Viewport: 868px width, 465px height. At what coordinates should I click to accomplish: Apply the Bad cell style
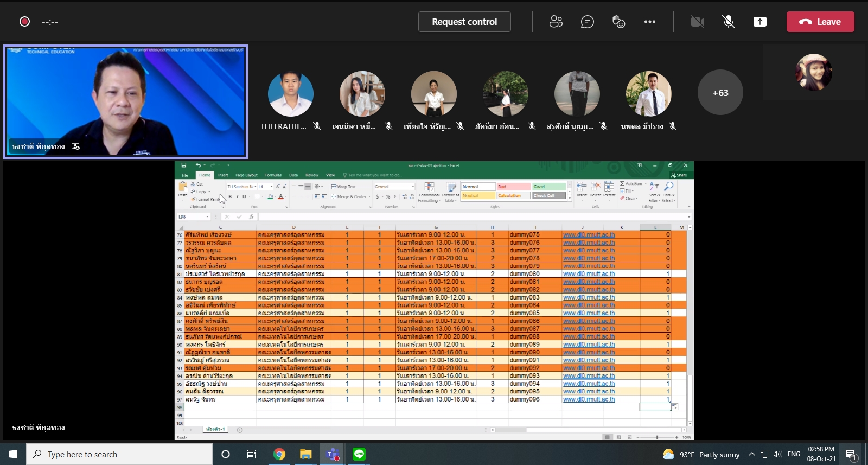[513, 187]
